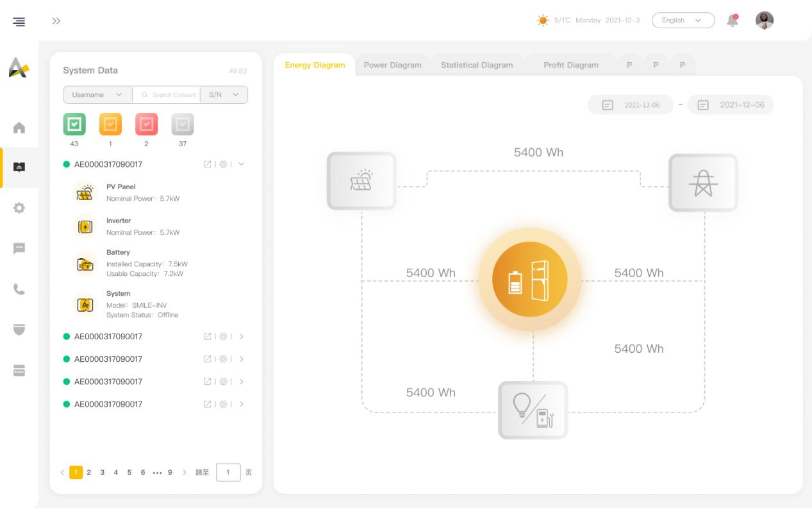Toggle the gray status filter checkbox
812x508 pixels.
(183, 124)
